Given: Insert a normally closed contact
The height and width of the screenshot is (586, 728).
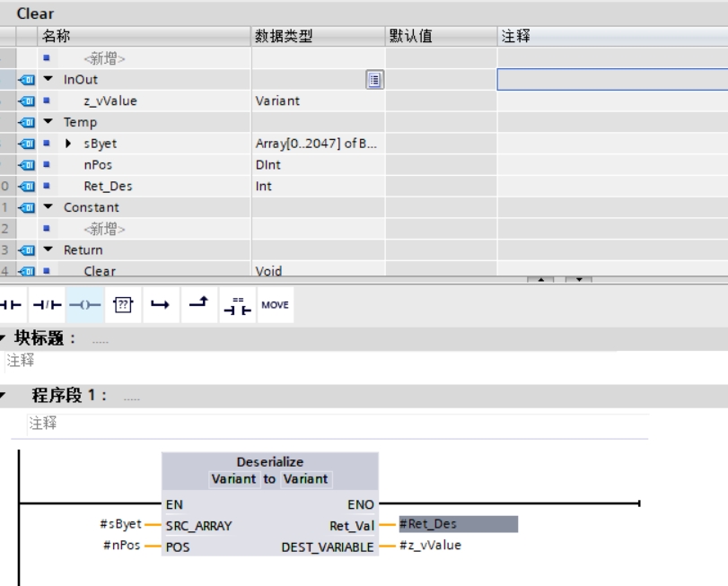Looking at the screenshot, I should tap(46, 305).
